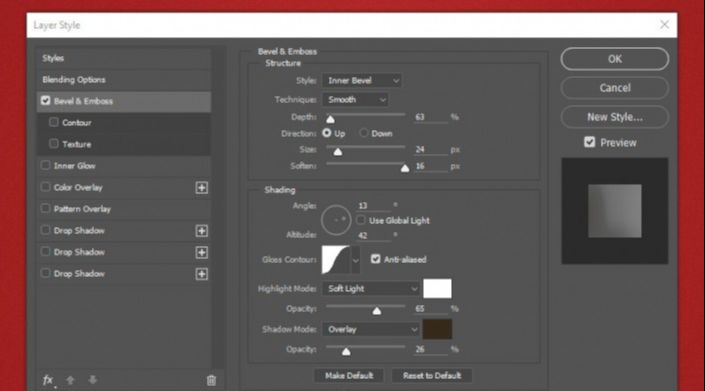Click the dark brown shadow color swatch

point(437,329)
